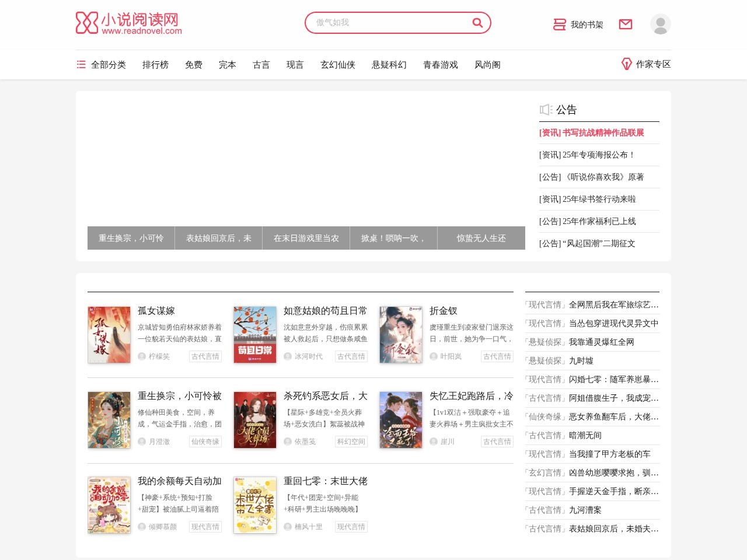The height and width of the screenshot is (560, 747).
Task: Click the pen icon next to 作家专区
Action: (626, 64)
